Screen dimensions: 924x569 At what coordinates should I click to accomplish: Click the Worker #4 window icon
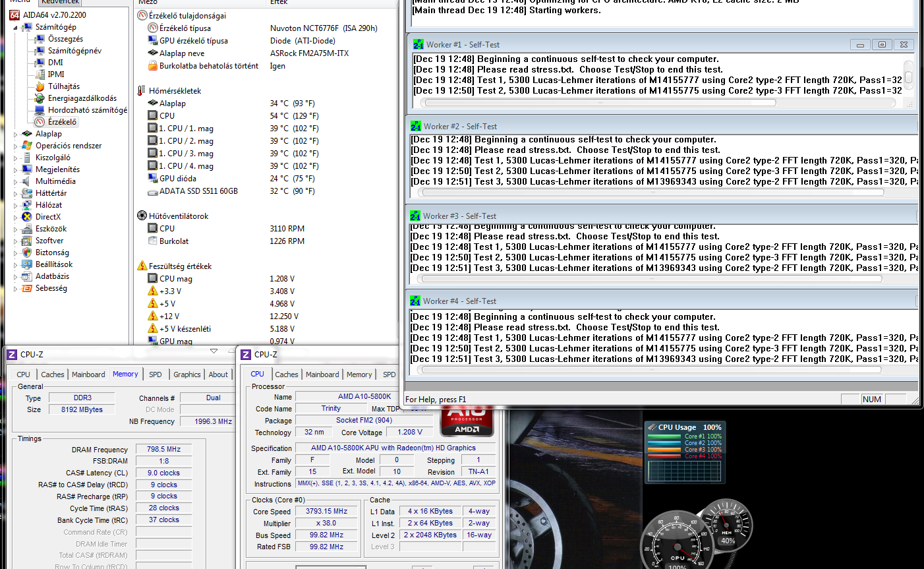click(x=415, y=301)
